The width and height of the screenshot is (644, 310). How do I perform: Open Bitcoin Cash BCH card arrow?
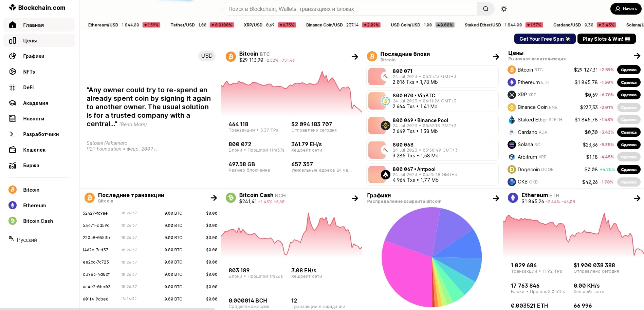click(x=355, y=198)
